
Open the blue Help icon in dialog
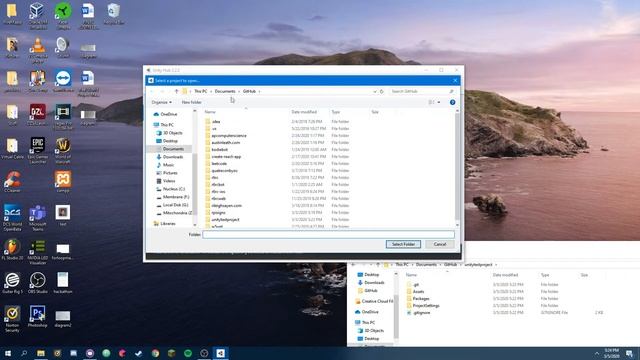tap(452, 102)
